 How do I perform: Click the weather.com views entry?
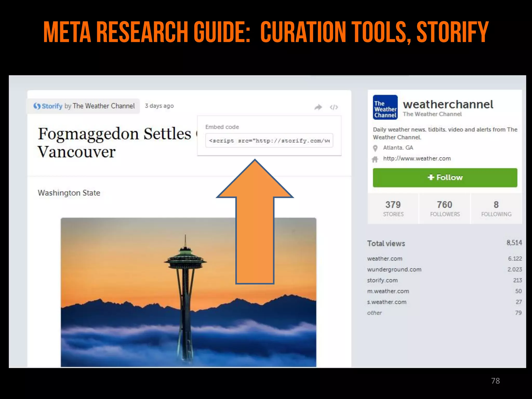[384, 259]
